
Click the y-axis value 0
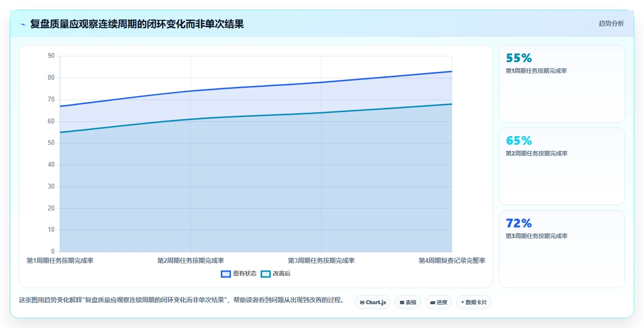53,252
